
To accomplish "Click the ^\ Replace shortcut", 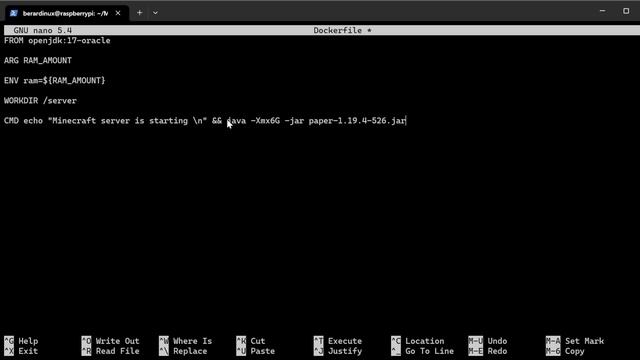I will point(183,351).
